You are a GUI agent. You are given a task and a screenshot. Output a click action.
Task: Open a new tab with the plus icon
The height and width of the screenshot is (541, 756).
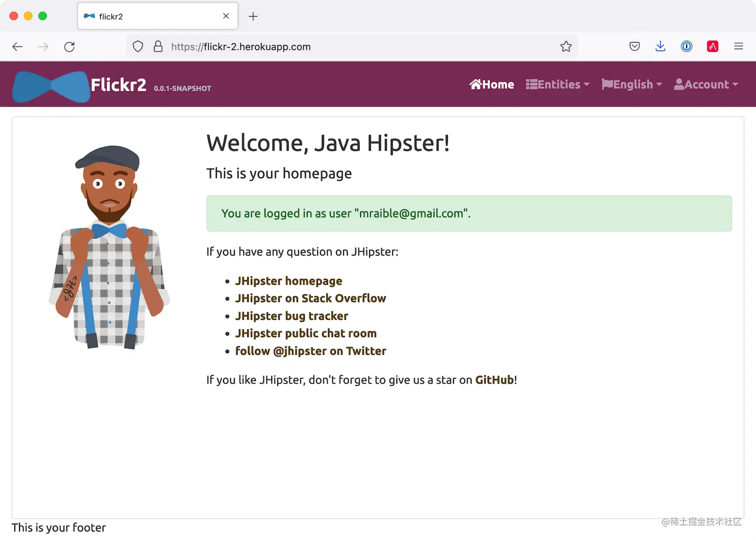(x=253, y=16)
